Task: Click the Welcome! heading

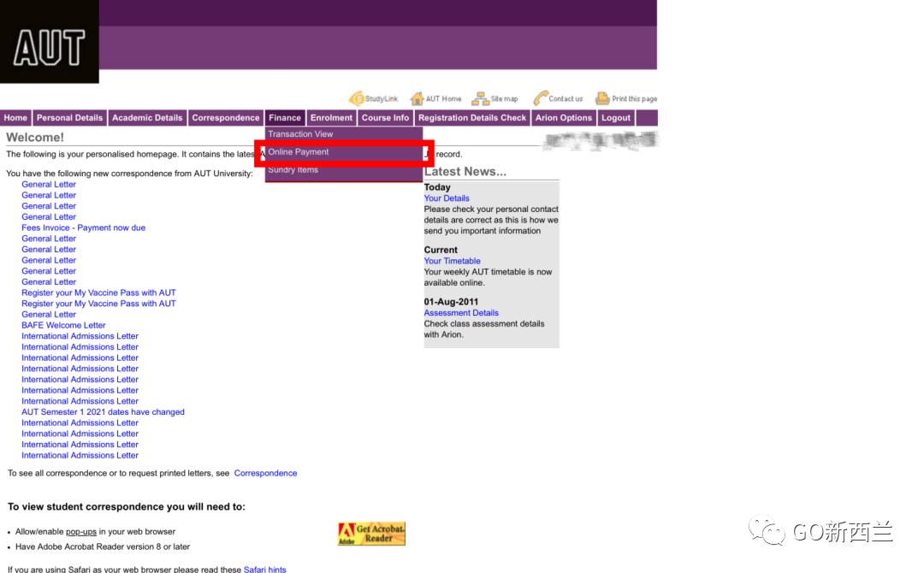Action: [35, 137]
